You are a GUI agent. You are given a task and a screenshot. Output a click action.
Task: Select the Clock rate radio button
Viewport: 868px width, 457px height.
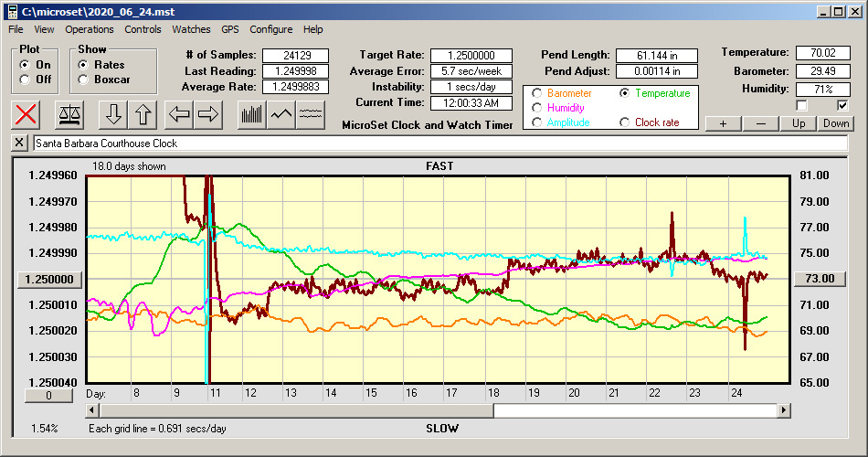(x=625, y=122)
